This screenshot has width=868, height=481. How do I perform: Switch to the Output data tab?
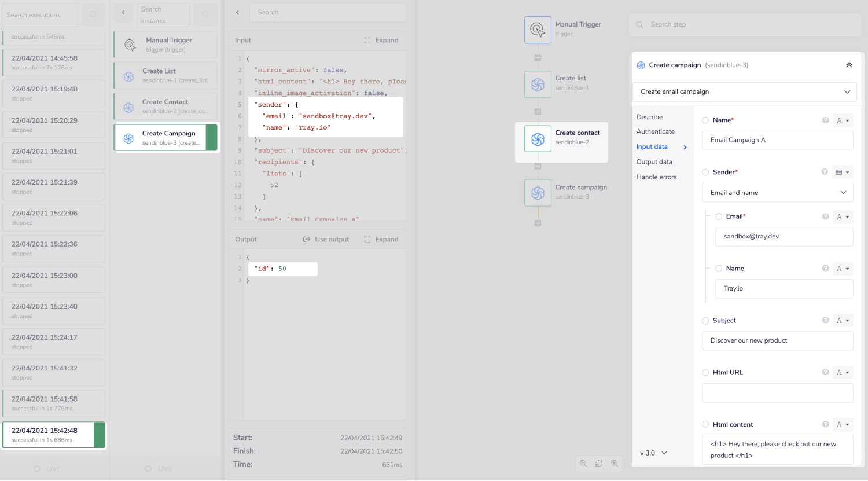(654, 162)
